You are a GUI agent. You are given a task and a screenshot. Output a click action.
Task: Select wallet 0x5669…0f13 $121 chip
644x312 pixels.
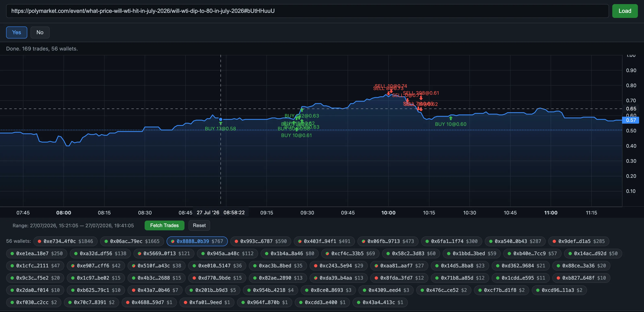(164, 254)
